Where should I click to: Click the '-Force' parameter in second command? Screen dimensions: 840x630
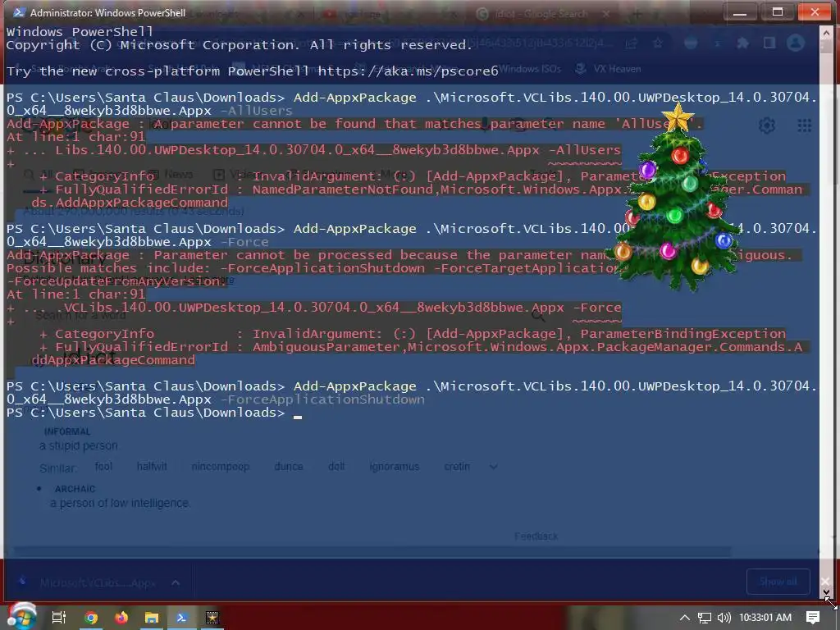(x=244, y=242)
